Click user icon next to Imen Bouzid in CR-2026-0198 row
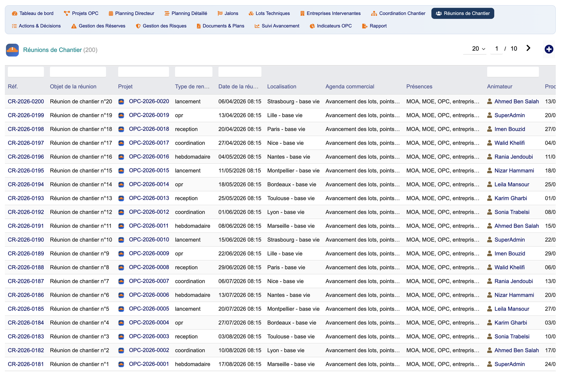The width and height of the screenshot is (561, 392). coord(490,129)
